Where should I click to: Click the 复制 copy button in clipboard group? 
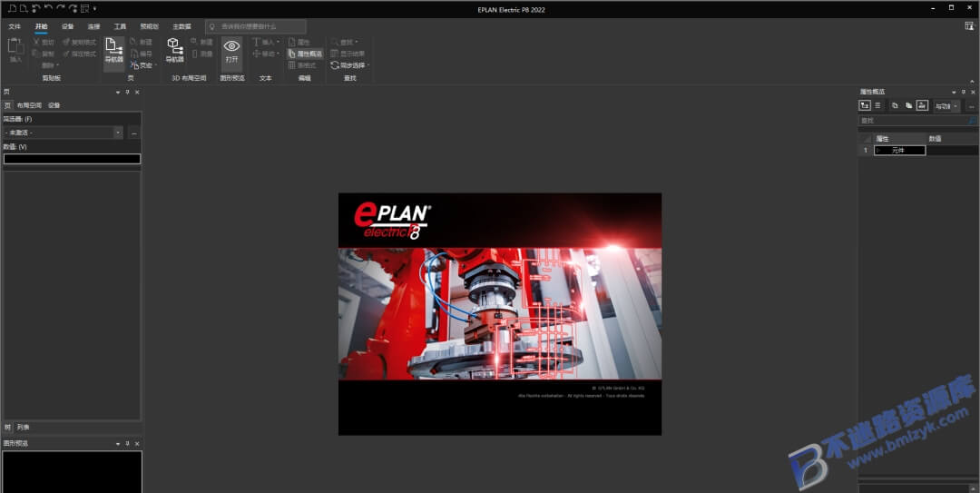(44, 54)
